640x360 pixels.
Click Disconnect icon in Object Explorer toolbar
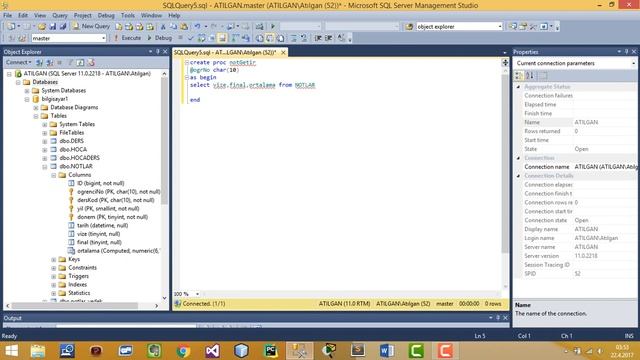coord(49,62)
